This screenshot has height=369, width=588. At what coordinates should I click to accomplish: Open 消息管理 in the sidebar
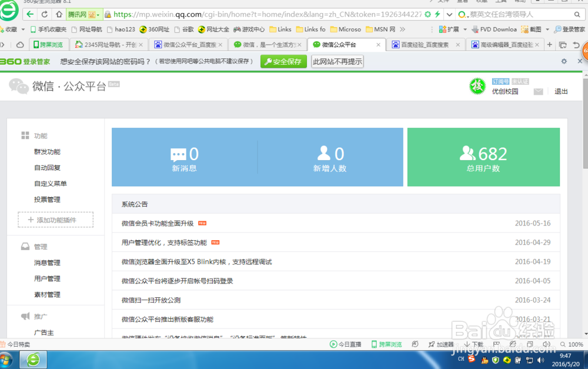pyautogui.click(x=47, y=262)
